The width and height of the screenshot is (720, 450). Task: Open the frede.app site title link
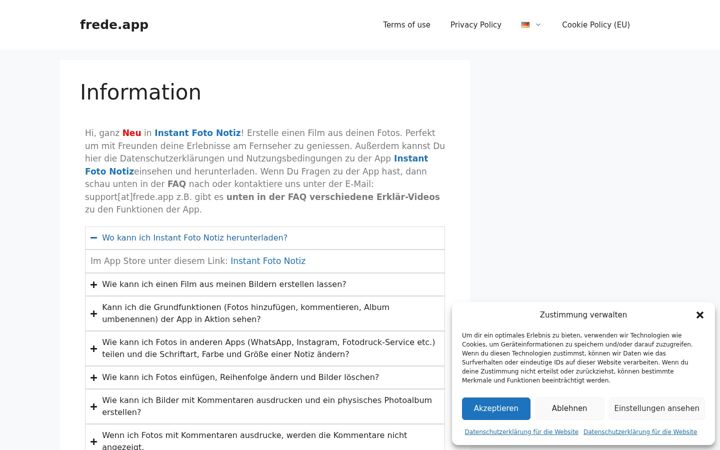coord(114,25)
